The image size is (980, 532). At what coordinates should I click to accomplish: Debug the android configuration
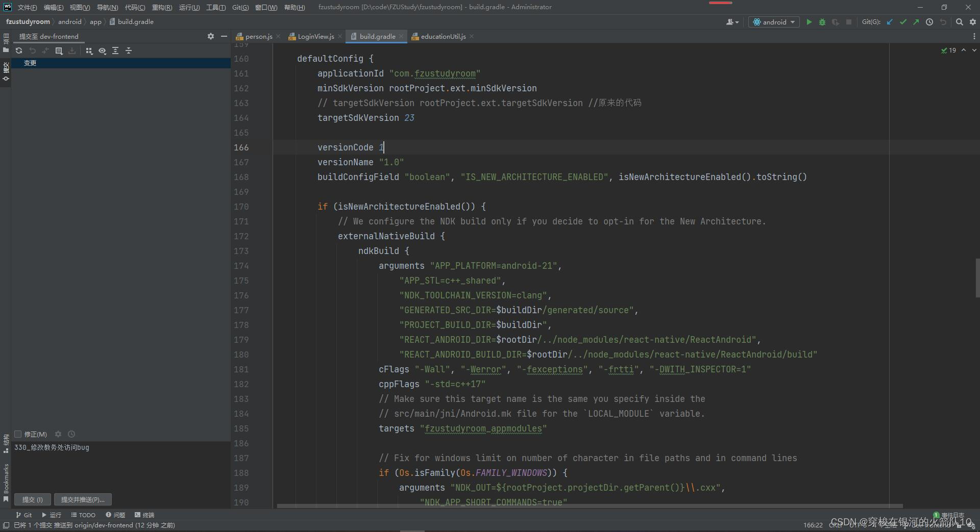coord(822,22)
